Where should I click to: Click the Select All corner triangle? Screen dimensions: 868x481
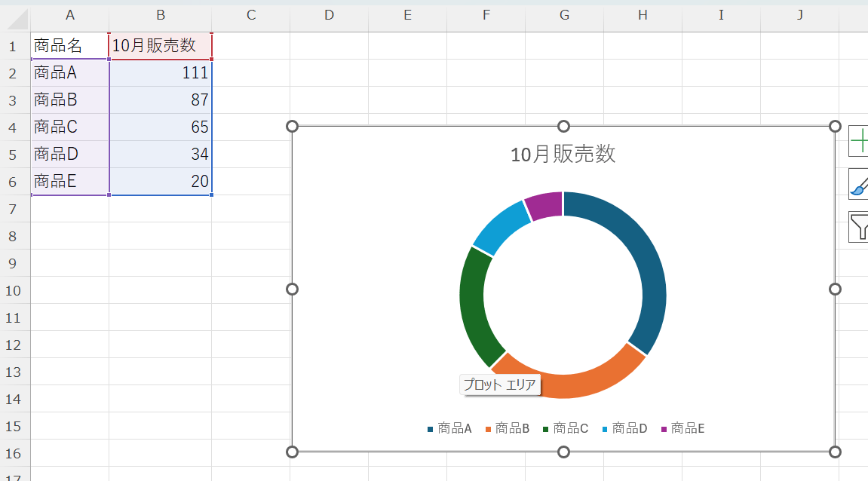pyautogui.click(x=15, y=16)
